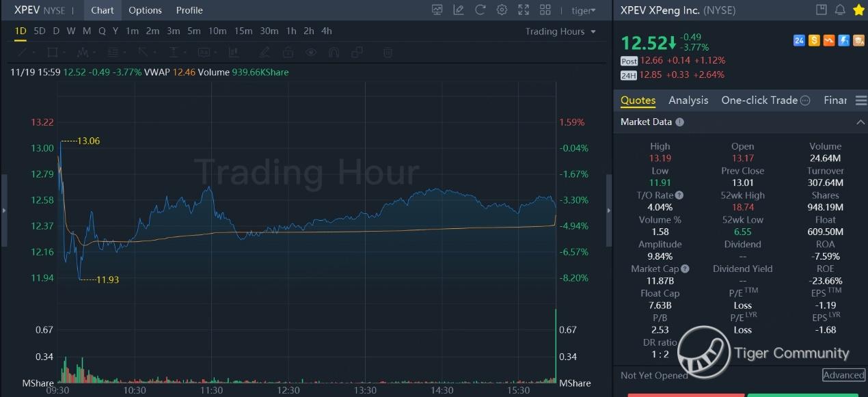This screenshot has width=868, height=397.
Task: Click the orange downtrend short-selling badge
Action: pyautogui.click(x=829, y=40)
